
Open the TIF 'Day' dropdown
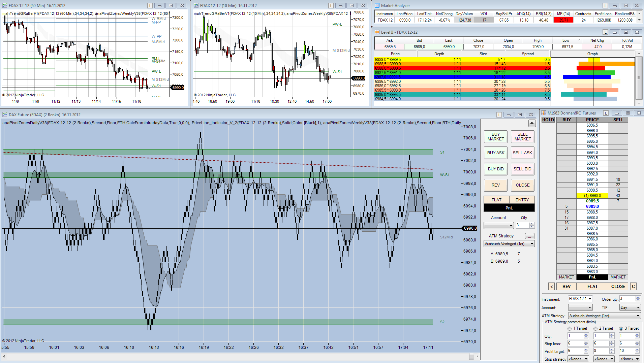(630, 307)
